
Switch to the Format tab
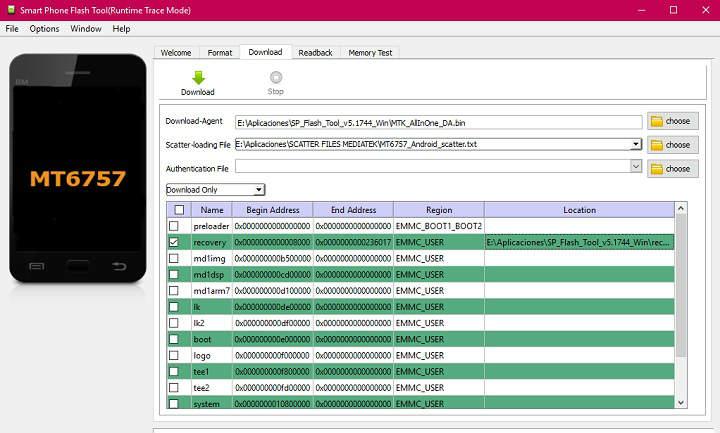pyautogui.click(x=219, y=53)
